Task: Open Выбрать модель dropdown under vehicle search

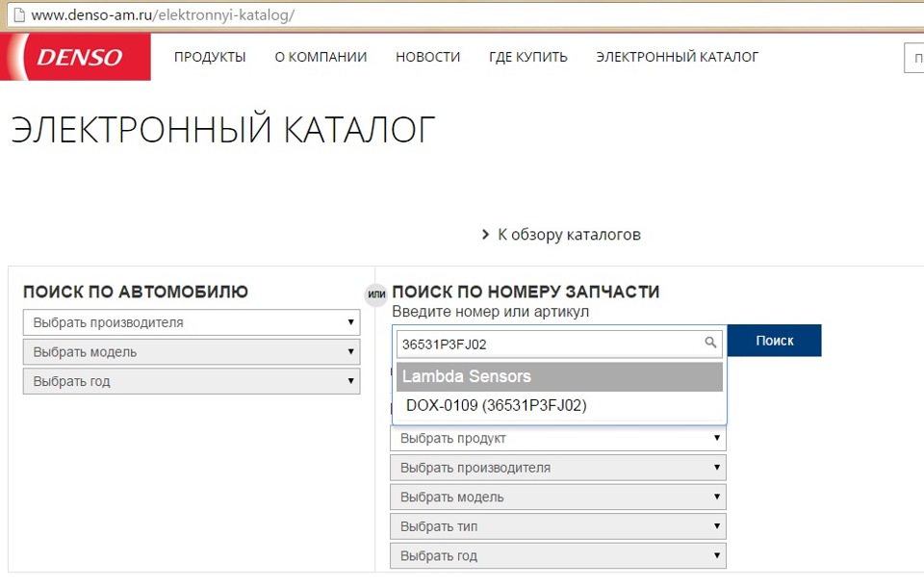Action: (192, 352)
